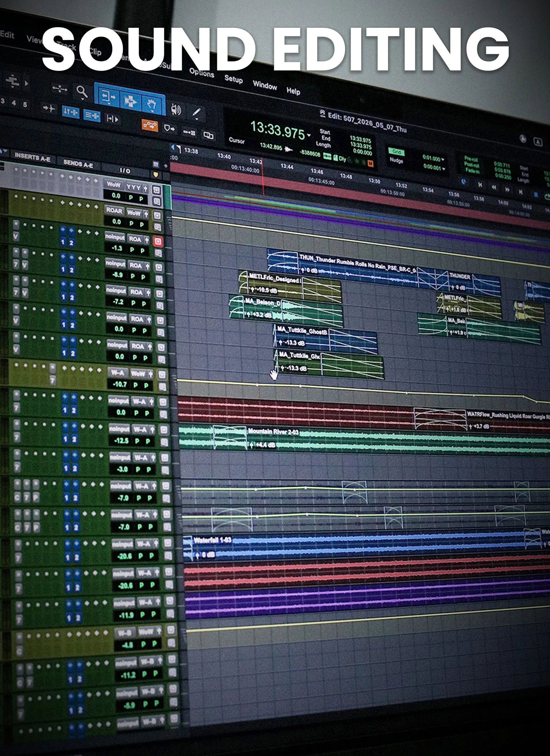Toggle Link Timeline and Edit Selection
The image size is (550, 756).
point(71,112)
